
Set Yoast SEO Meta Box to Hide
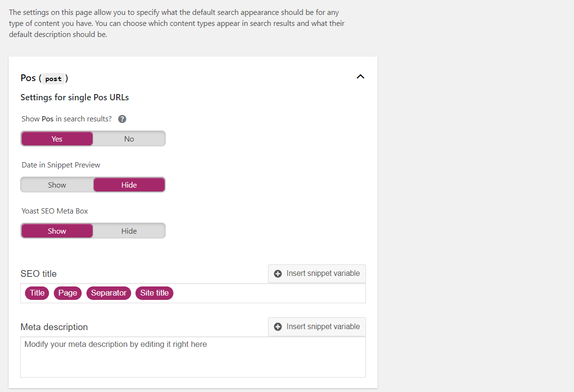coord(129,231)
